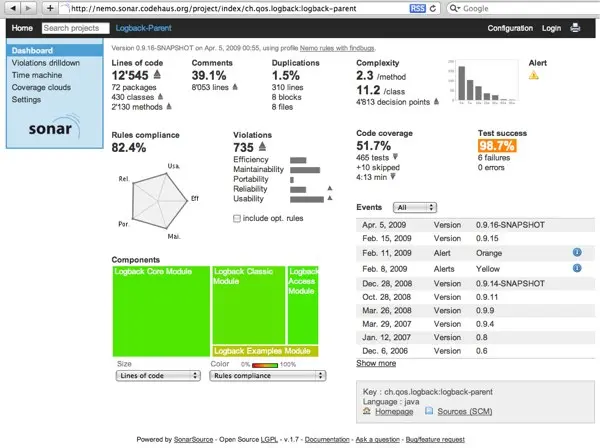Click trend arrow on Reliability row
600x448 pixels.
pos(330,188)
